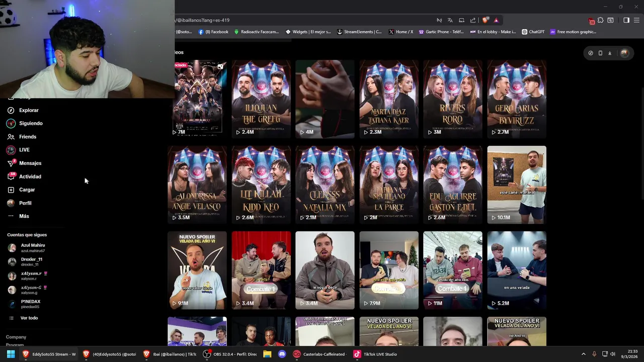Click the address bar URL
The width and height of the screenshot is (644, 362).
[x=202, y=20]
